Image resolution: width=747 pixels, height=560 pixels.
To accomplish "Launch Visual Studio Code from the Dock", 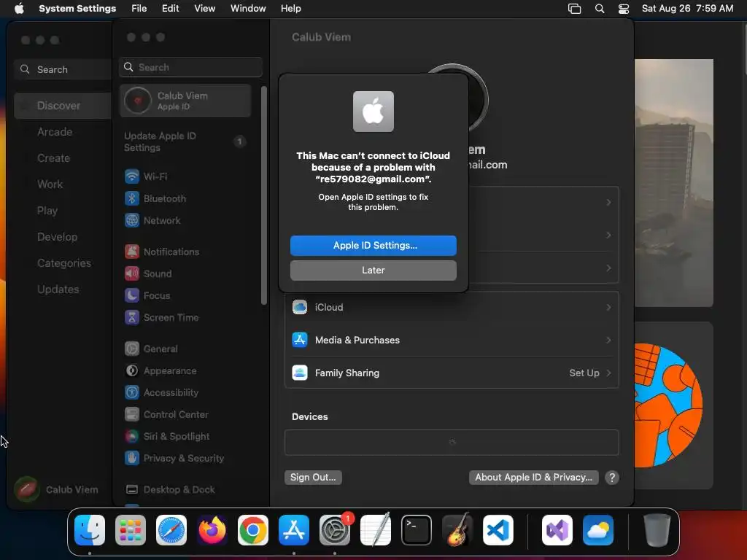I will (x=498, y=530).
